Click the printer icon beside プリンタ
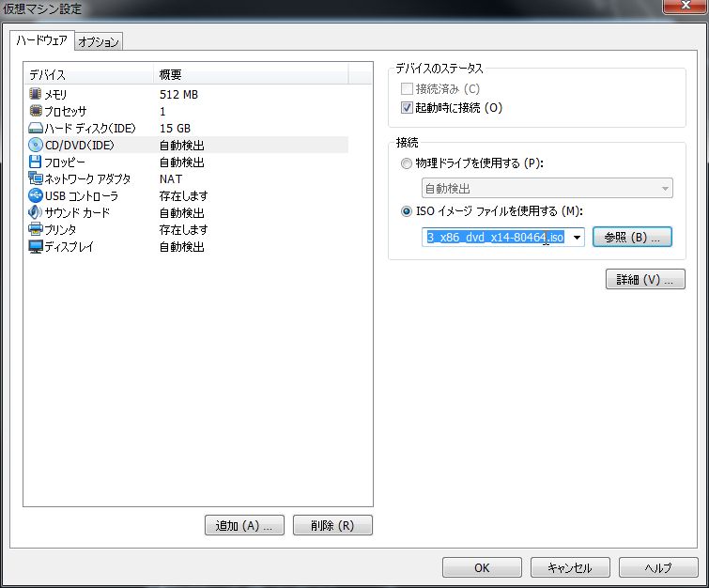This screenshot has height=588, width=709. pos(36,229)
